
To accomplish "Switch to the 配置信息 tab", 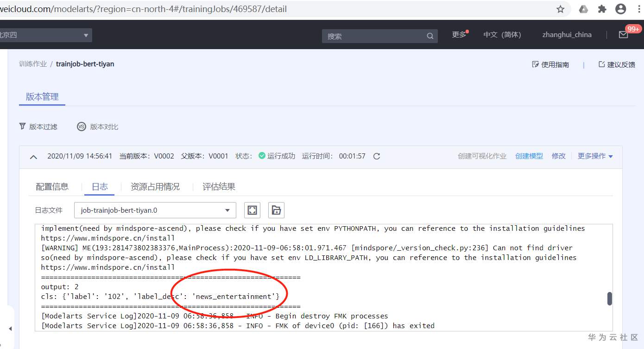I will (x=52, y=187).
